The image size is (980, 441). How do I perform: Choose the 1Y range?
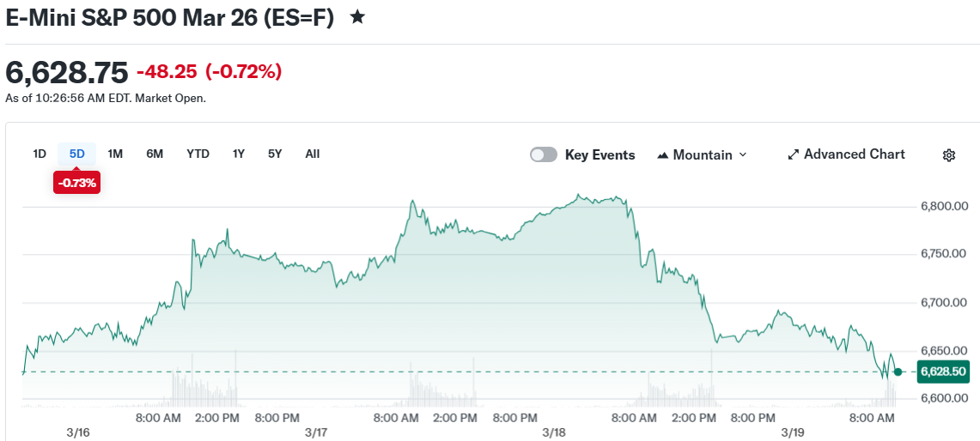coord(238,154)
